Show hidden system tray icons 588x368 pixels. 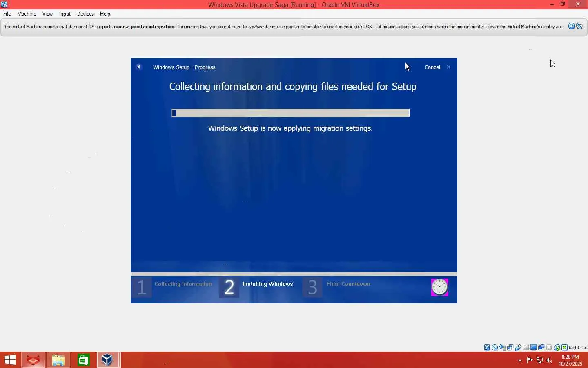(520, 360)
